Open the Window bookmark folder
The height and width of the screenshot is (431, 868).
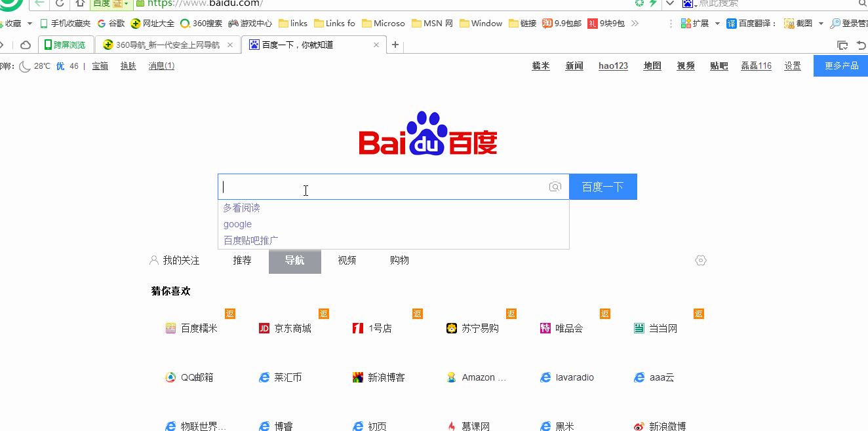[481, 24]
